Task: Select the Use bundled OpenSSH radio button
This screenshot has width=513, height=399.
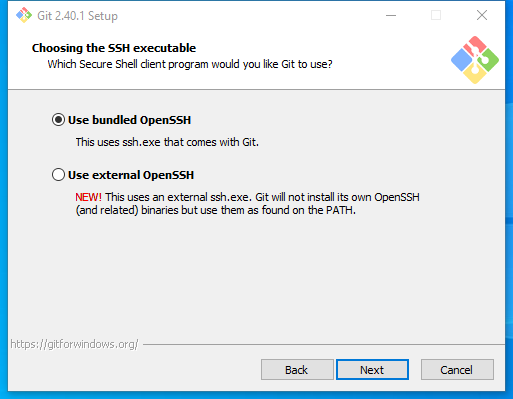Action: click(x=58, y=120)
